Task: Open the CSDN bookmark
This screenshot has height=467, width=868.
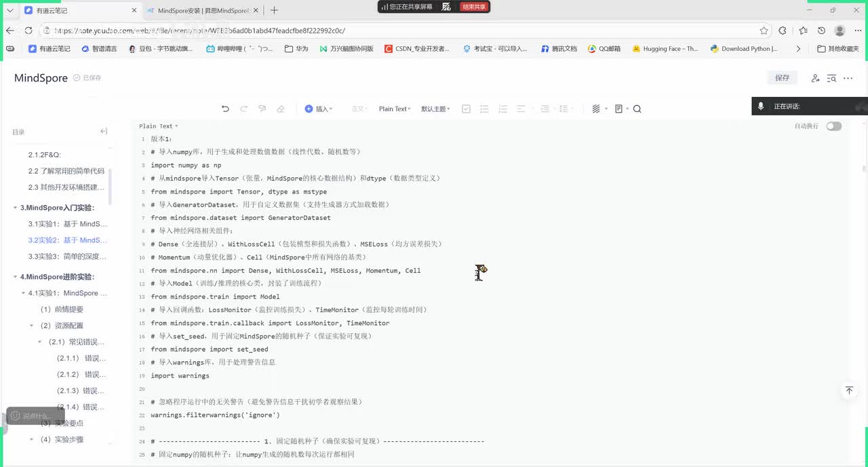Action: click(x=417, y=49)
